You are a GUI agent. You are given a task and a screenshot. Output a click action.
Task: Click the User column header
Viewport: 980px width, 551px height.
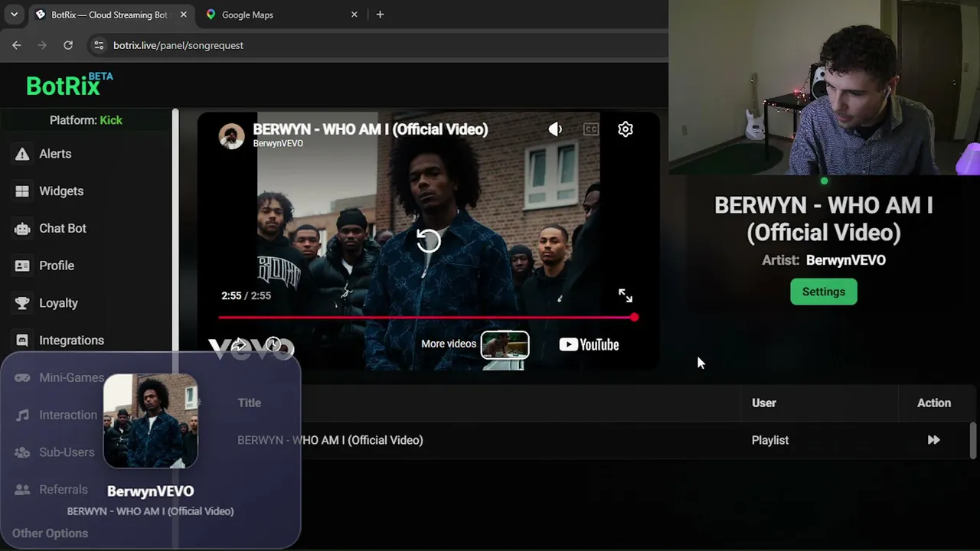coord(764,403)
